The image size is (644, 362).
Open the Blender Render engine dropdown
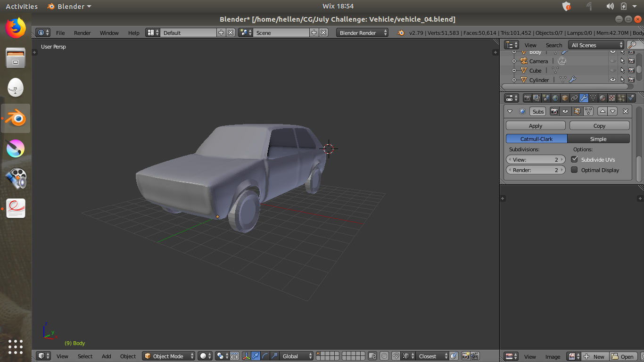coord(362,33)
